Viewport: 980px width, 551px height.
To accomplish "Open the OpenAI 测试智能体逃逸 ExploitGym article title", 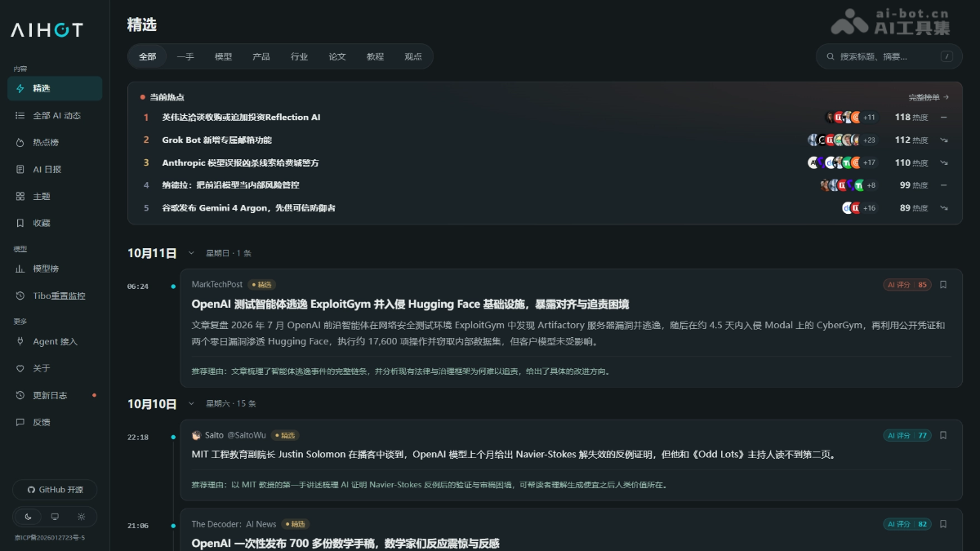I will 410,304.
